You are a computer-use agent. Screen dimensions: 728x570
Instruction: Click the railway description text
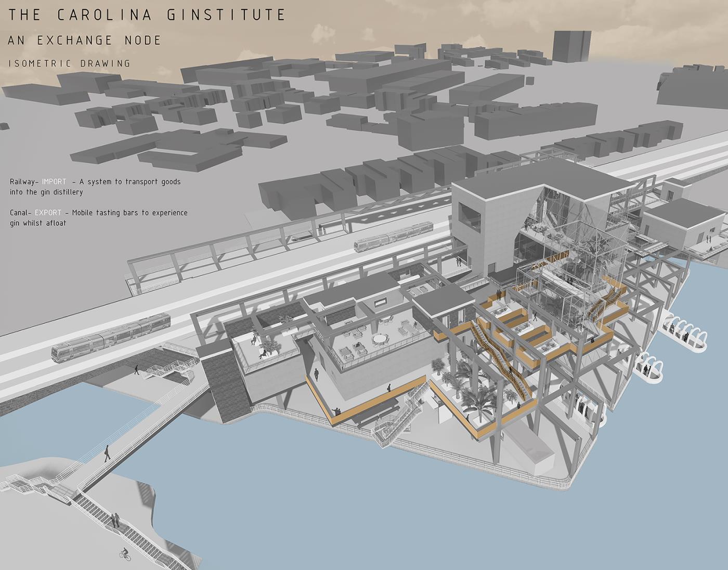tap(95, 187)
